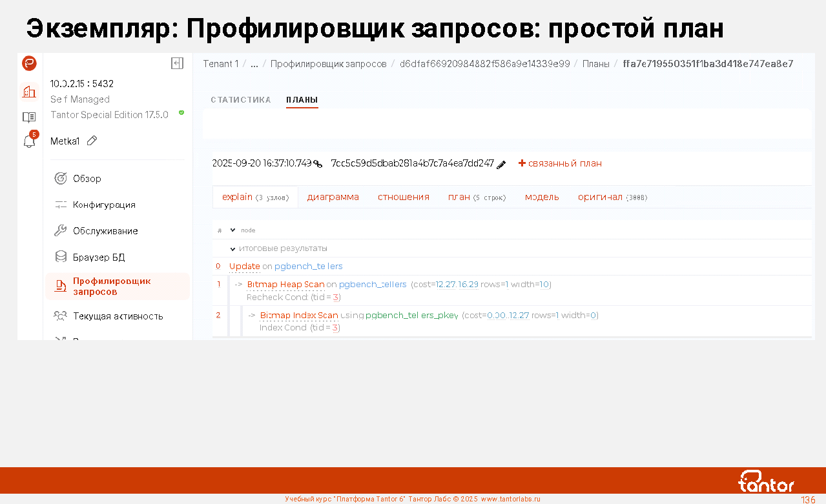Click pgbench_tellers_pkey index name
Viewport: 826px width, 504px height.
point(411,316)
